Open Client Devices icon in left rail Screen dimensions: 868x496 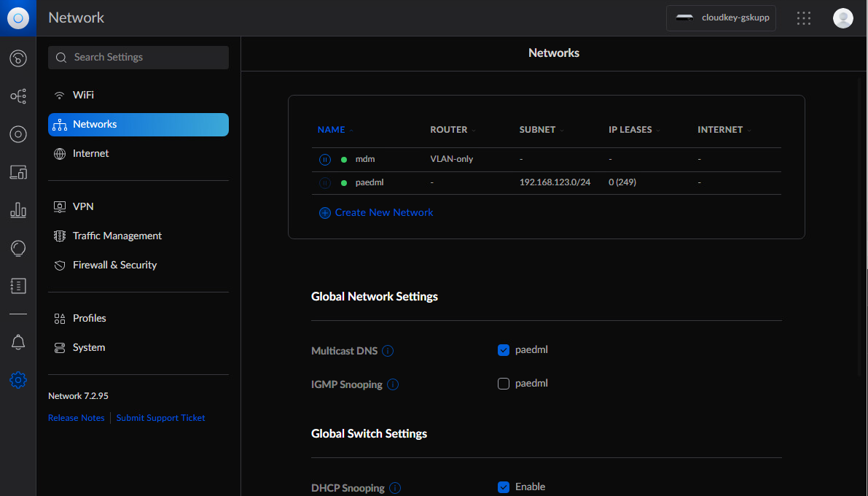click(x=18, y=172)
